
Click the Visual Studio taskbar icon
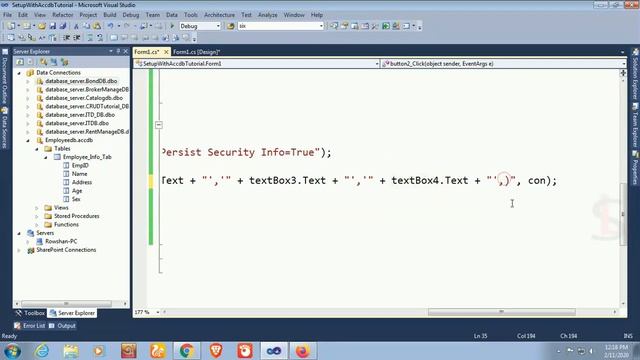(x=274, y=351)
